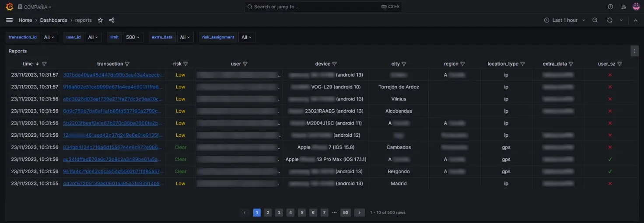644x223 pixels.
Task: Open the Grafana logo home
Action: pyautogui.click(x=9, y=7)
